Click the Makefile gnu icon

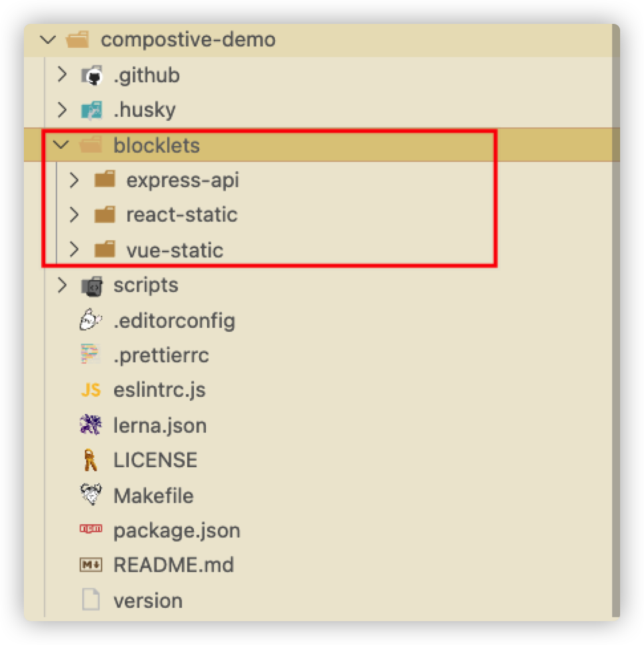coord(90,495)
